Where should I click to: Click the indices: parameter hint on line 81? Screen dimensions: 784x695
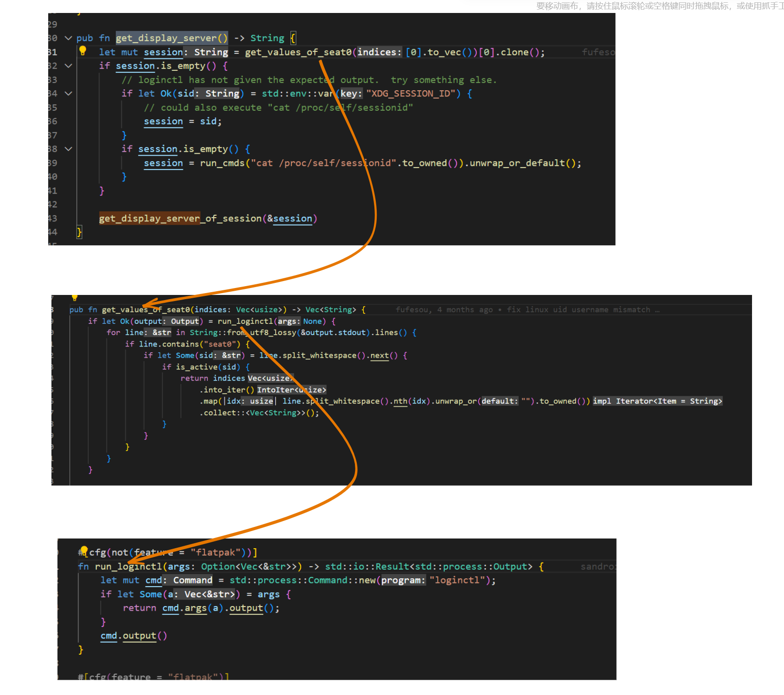pos(379,52)
